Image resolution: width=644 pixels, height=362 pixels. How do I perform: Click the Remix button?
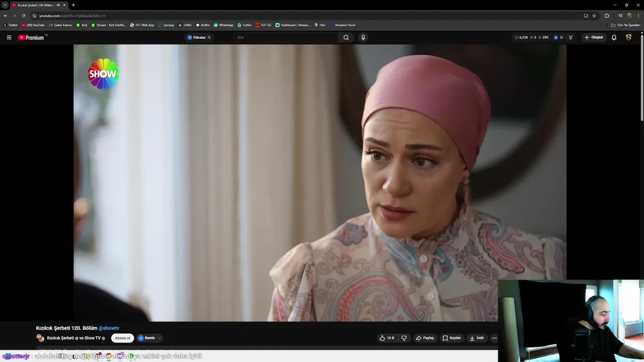(x=147, y=338)
